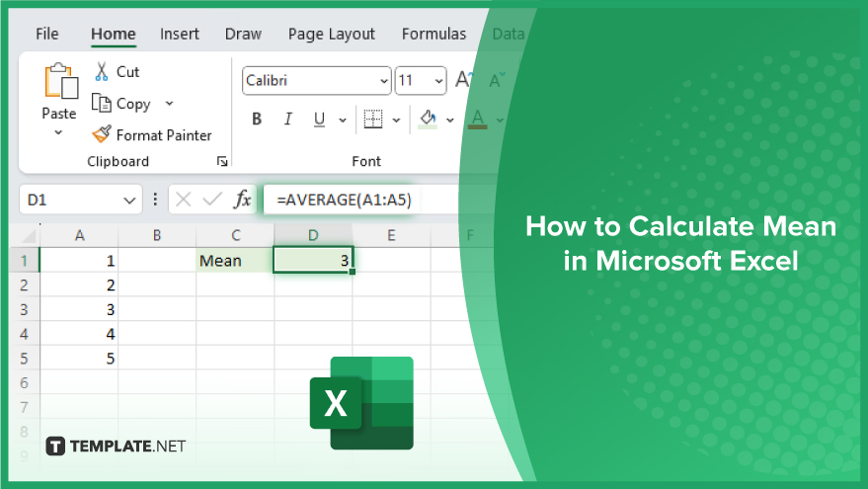This screenshot has height=489, width=868.
Task: Click cell A1 with value 1
Action: click(79, 260)
